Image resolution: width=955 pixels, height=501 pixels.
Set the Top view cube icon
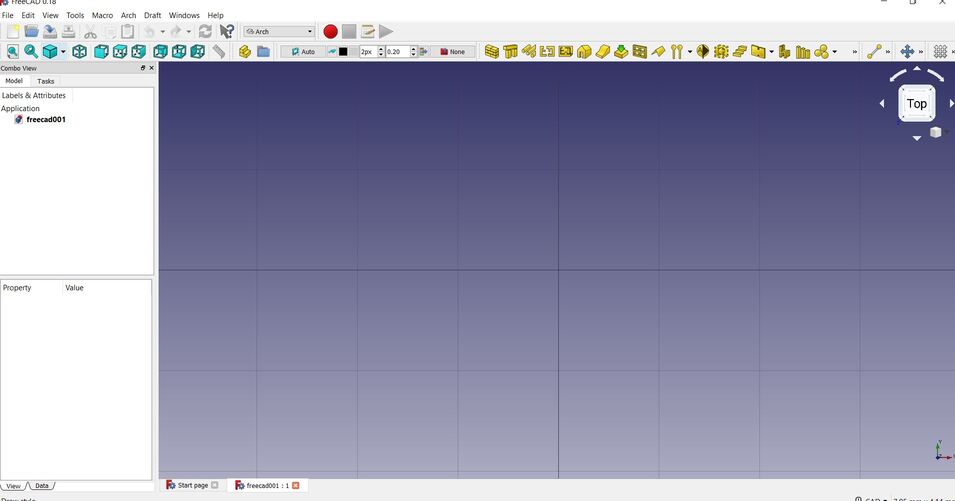pos(119,52)
